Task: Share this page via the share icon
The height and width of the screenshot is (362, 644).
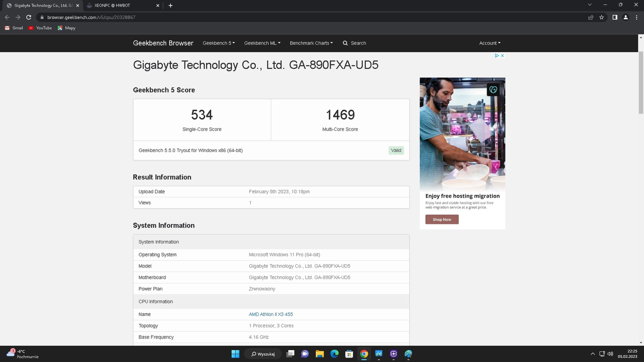Action: coord(591,17)
